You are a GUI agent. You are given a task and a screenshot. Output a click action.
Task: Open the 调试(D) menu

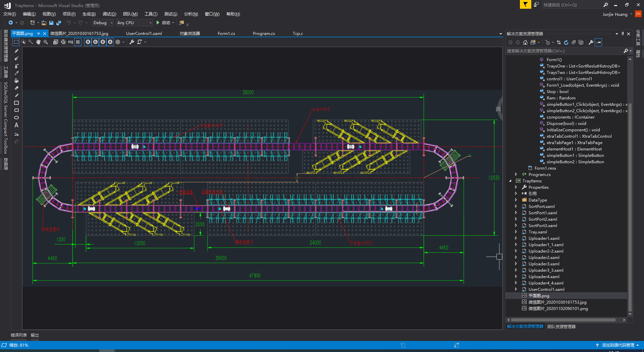(x=109, y=14)
